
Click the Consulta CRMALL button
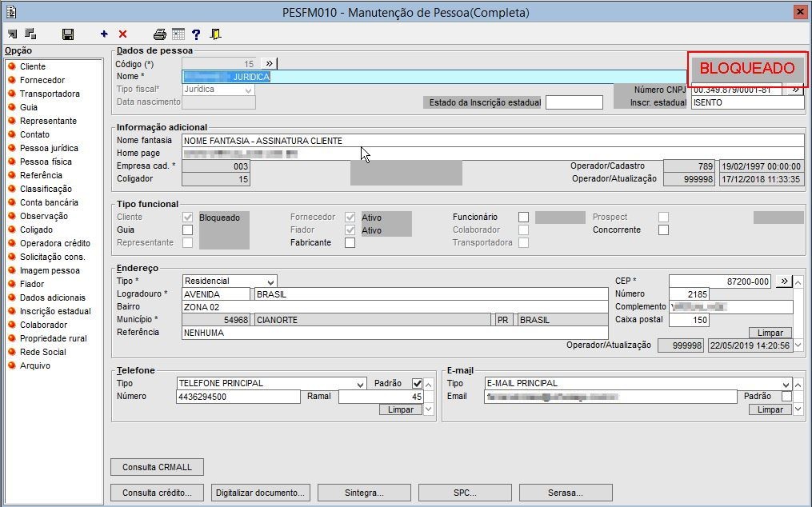(x=157, y=467)
